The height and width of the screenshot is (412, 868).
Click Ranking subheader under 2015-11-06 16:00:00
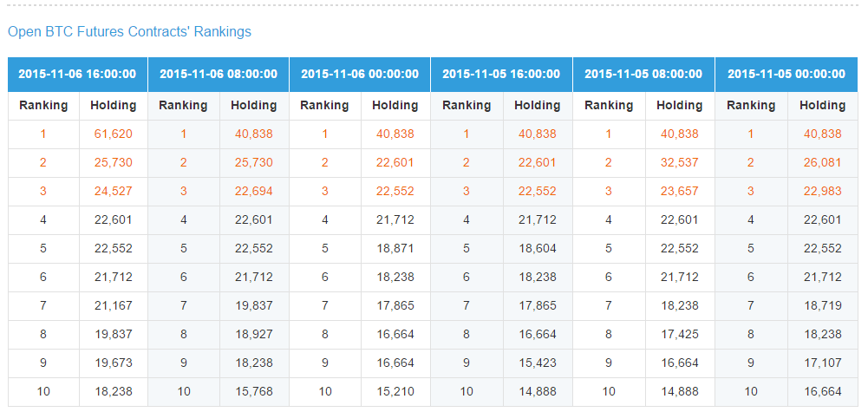click(43, 105)
